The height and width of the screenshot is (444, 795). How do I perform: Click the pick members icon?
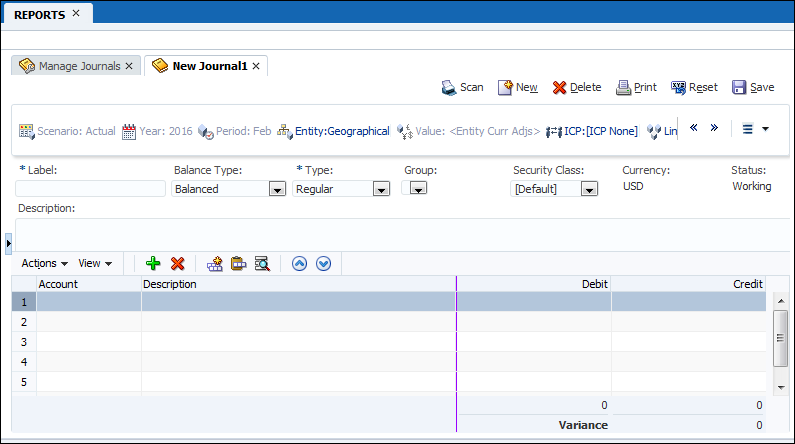[214, 264]
